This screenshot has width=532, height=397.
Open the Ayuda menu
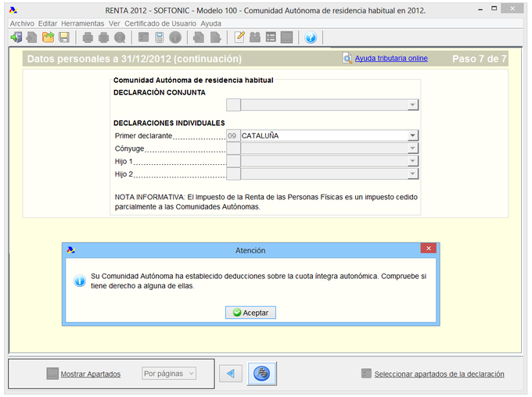210,23
